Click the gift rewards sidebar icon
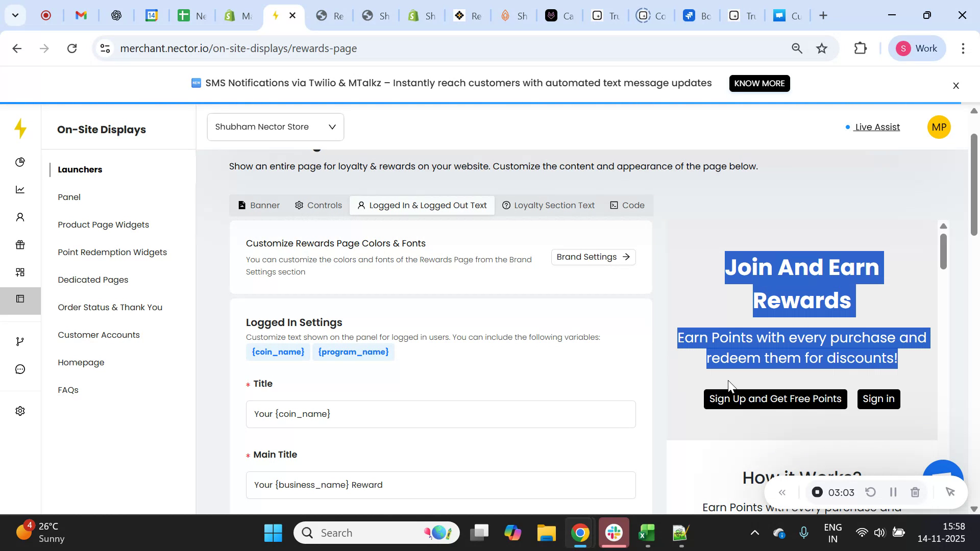This screenshot has height=551, width=980. [20, 245]
